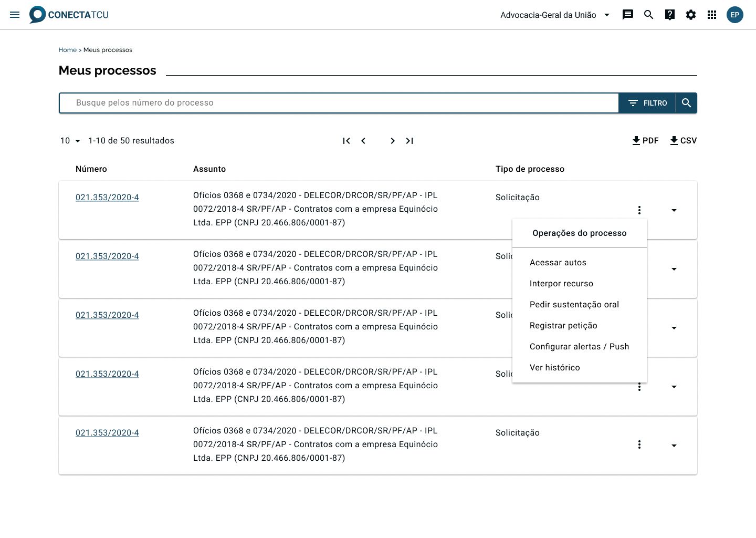Open process 021.353/2020-4 link in fourth row

click(x=107, y=374)
